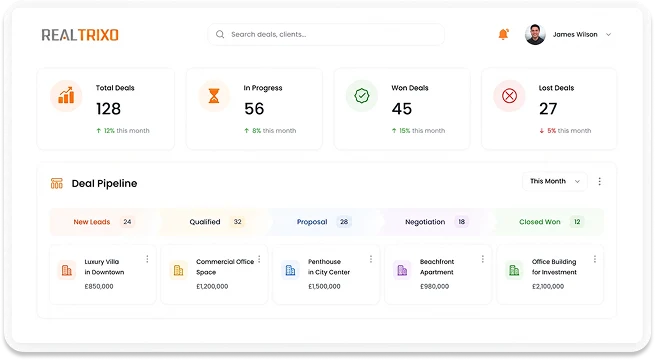The height and width of the screenshot is (360, 655).
Task: Click the Deal Pipeline columns icon
Action: point(57,183)
